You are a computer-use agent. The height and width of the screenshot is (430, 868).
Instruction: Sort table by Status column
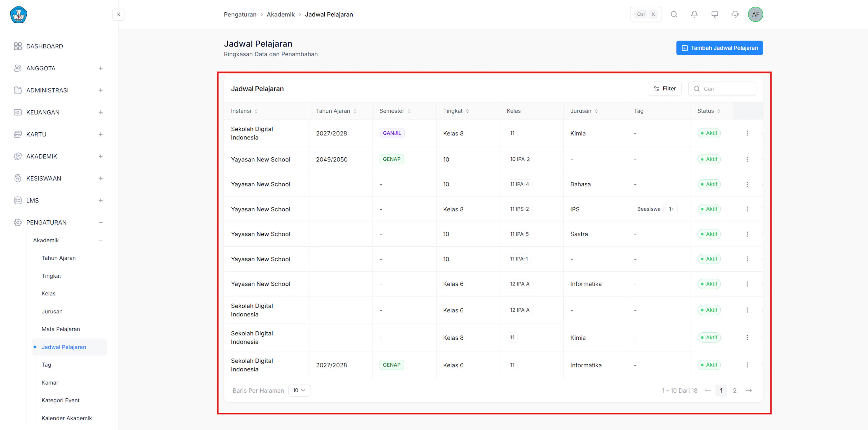point(719,111)
